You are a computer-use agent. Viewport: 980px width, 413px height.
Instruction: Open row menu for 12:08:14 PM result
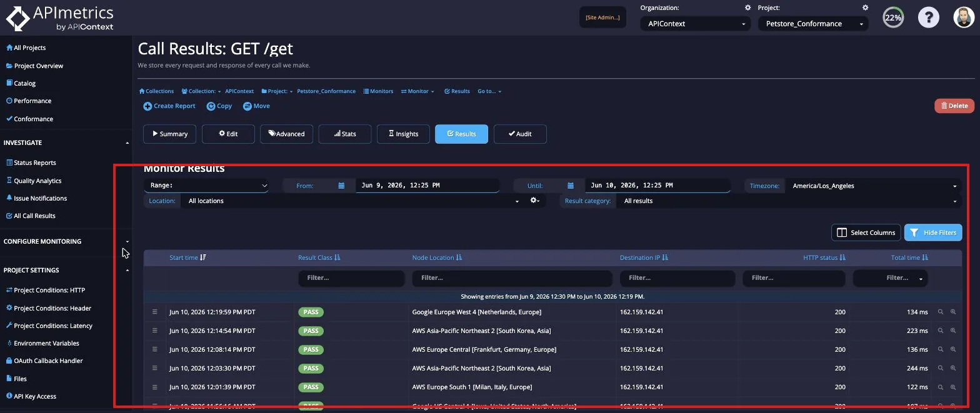pyautogui.click(x=155, y=349)
